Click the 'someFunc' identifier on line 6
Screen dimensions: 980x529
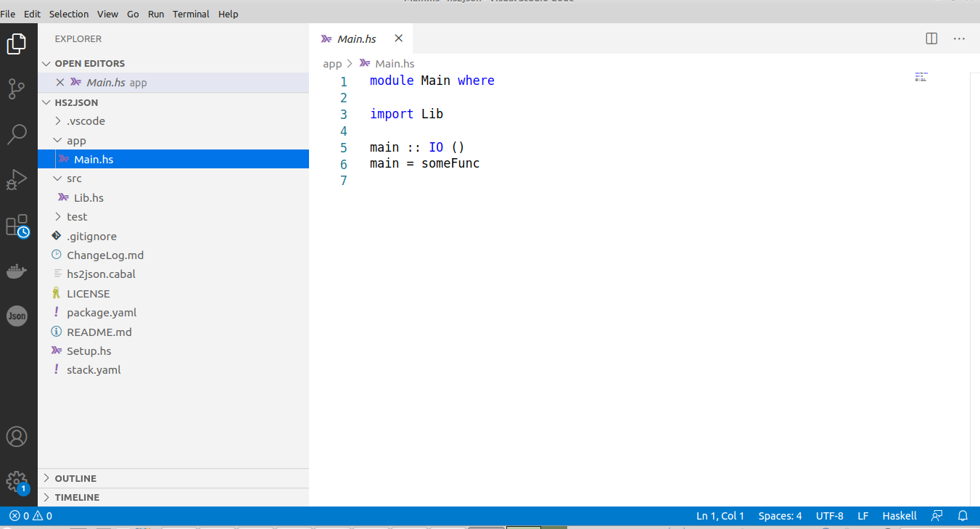(450, 163)
